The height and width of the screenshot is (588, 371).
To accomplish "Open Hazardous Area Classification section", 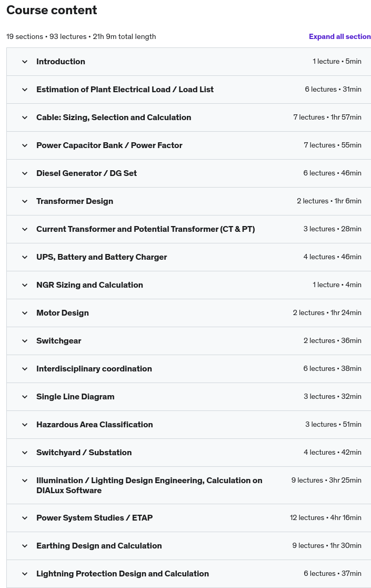I will coord(189,425).
